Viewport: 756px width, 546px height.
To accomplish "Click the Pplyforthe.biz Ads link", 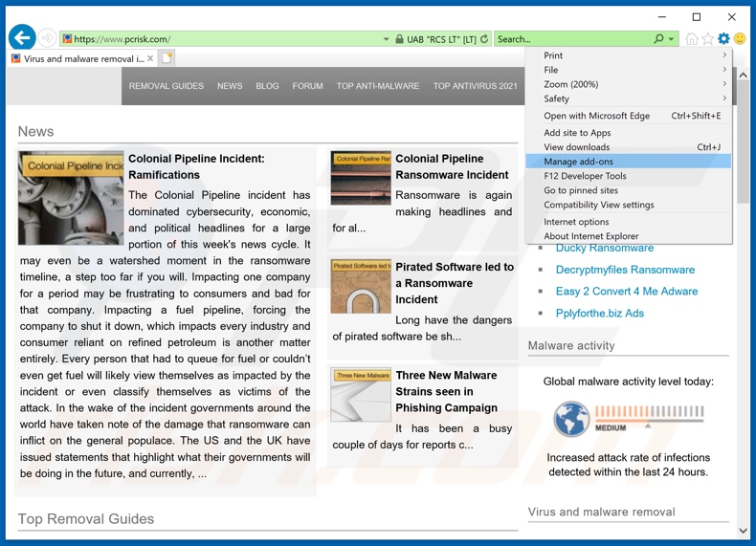I will tap(599, 314).
